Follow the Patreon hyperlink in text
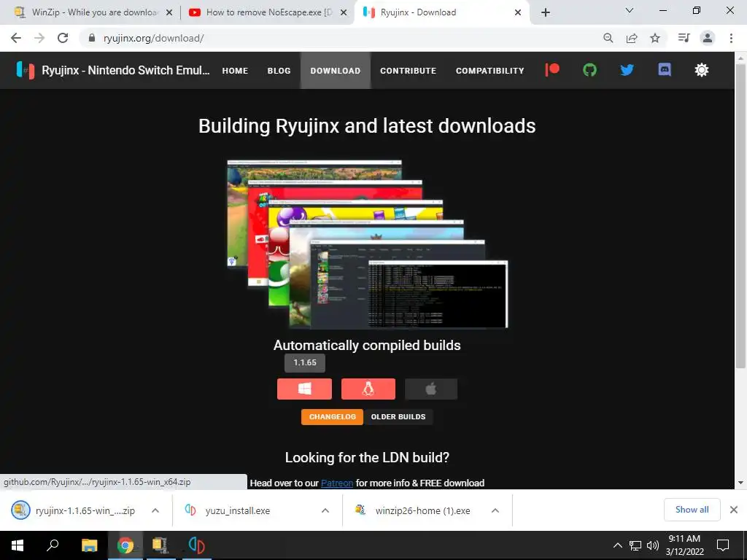This screenshot has width=747, height=560. pos(337,483)
